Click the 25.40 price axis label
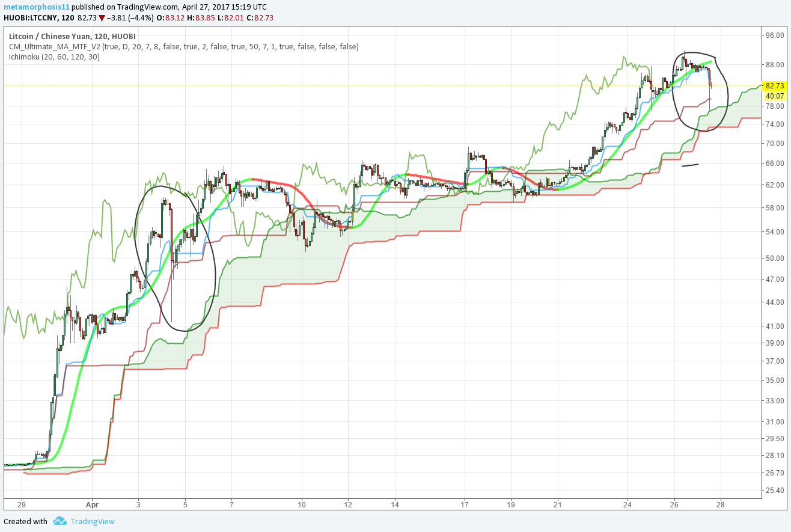This screenshot has width=791, height=532. click(775, 490)
